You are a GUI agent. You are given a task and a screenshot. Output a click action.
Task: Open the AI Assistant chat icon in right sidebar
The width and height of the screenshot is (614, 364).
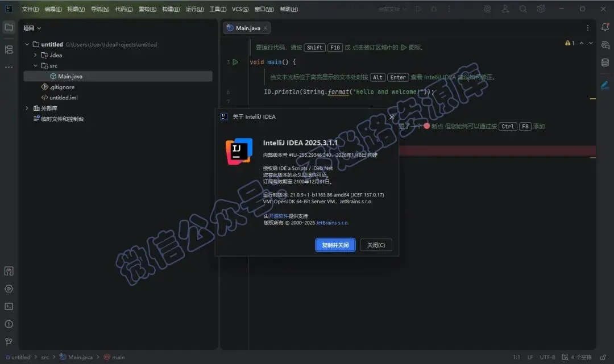pyautogui.click(x=605, y=45)
